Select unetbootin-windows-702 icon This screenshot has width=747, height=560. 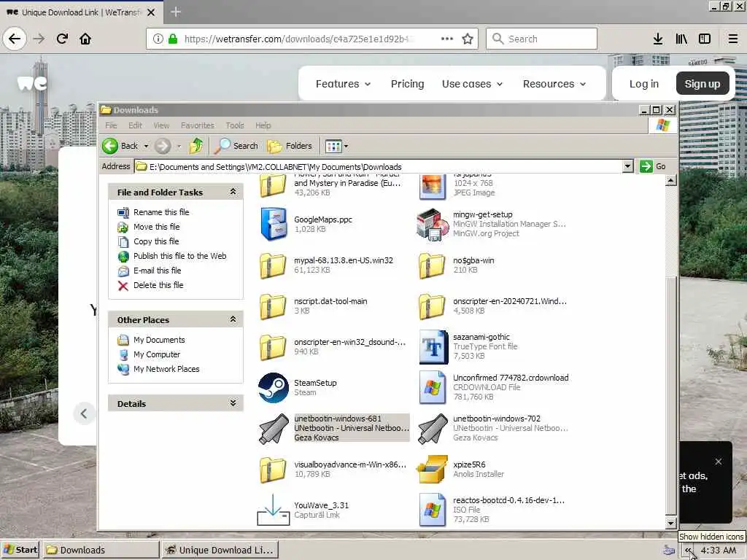tap(433, 429)
